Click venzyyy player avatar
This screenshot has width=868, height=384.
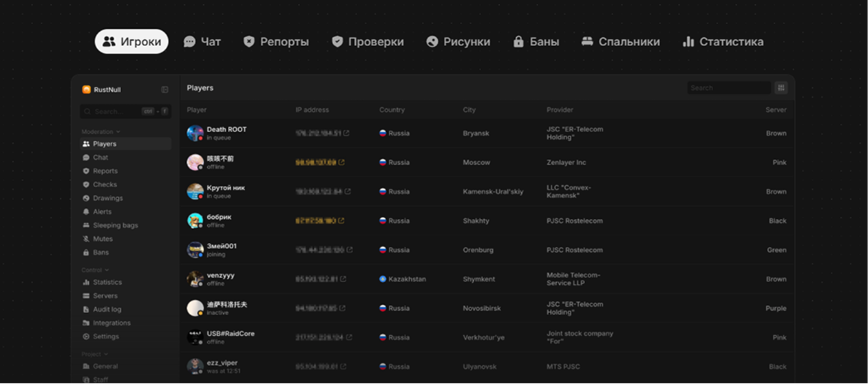[195, 279]
